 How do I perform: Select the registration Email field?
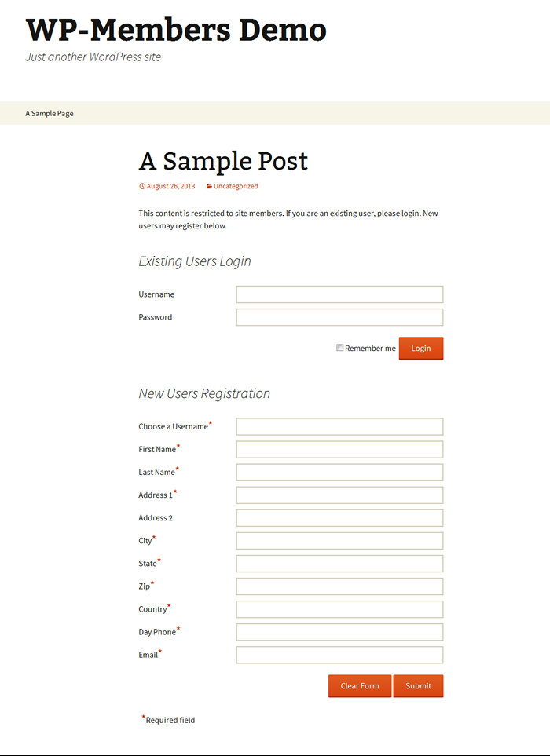tap(339, 656)
